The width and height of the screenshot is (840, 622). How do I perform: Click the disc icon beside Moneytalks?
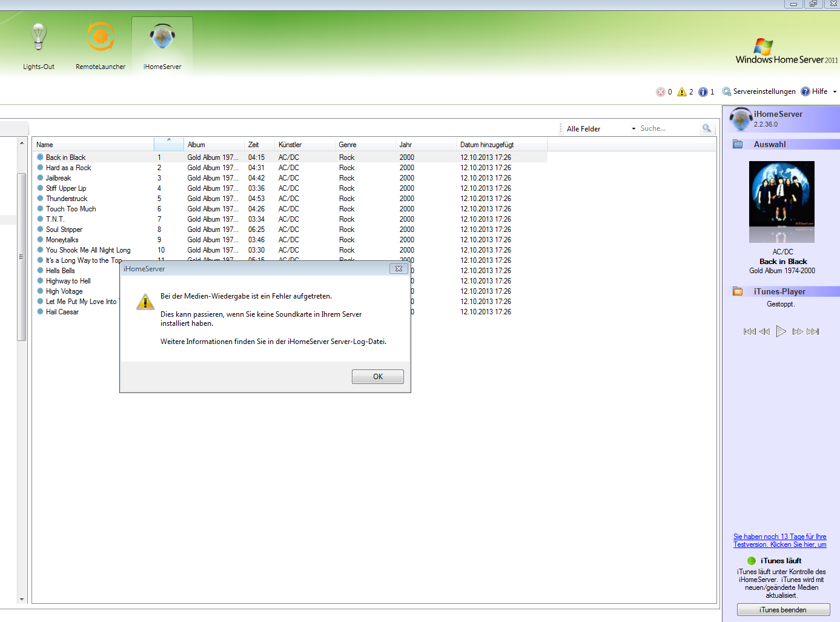[x=40, y=239]
